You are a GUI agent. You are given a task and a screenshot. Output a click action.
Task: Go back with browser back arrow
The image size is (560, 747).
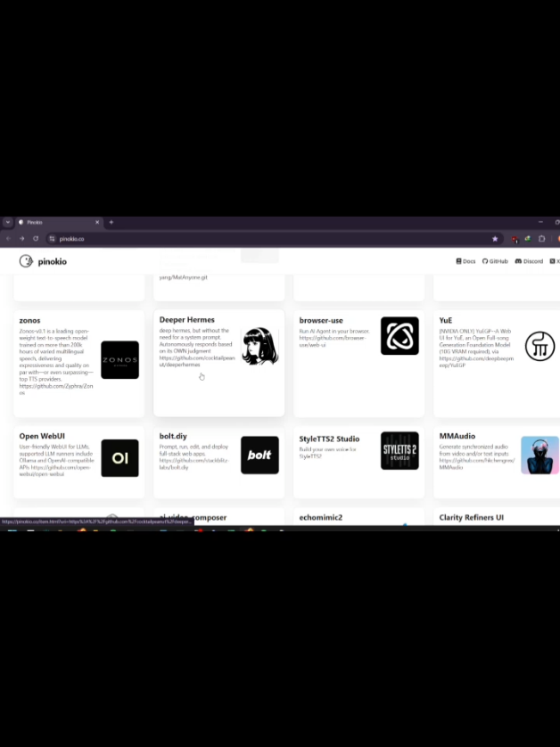[8, 239]
